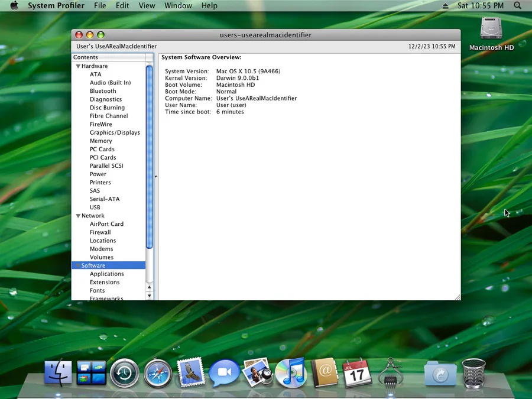Screen dimensions: 532x399
Task: Select Fonts under Software
Action: click(97, 290)
